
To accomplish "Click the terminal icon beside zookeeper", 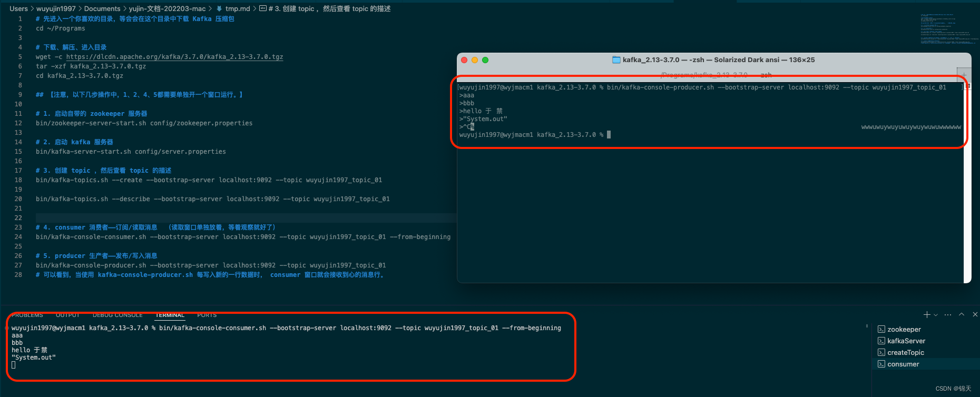I will pos(881,329).
